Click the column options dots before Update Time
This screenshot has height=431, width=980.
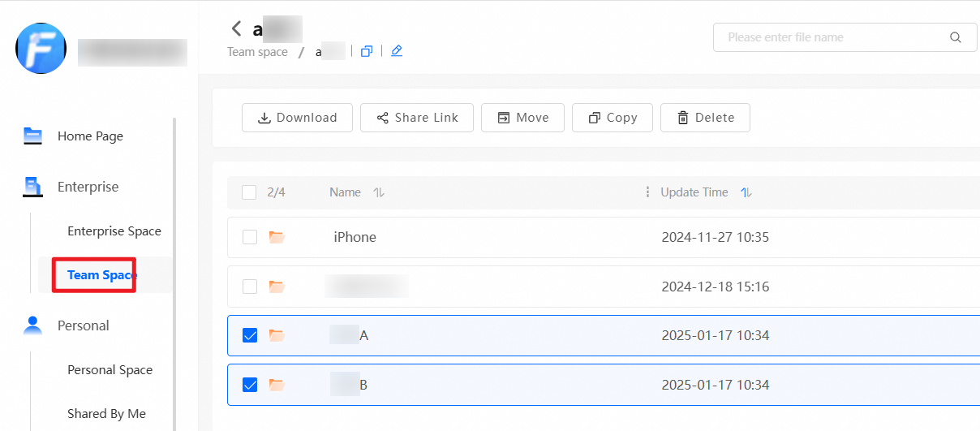point(647,192)
